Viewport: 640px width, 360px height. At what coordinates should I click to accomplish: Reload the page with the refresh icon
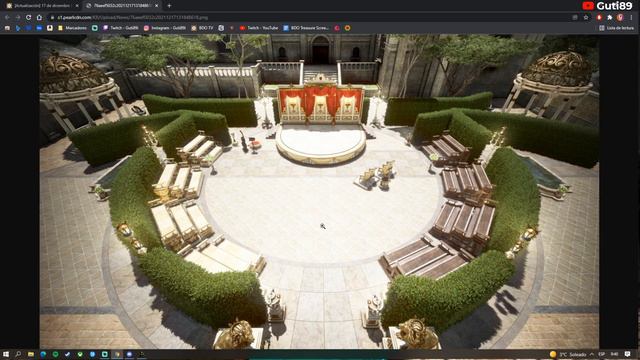28,18
